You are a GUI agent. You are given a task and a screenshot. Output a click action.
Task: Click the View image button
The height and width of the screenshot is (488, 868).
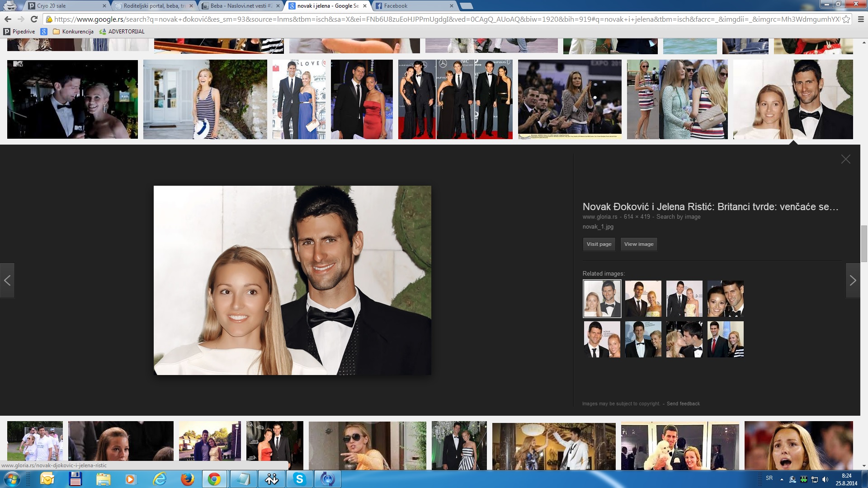click(x=638, y=244)
